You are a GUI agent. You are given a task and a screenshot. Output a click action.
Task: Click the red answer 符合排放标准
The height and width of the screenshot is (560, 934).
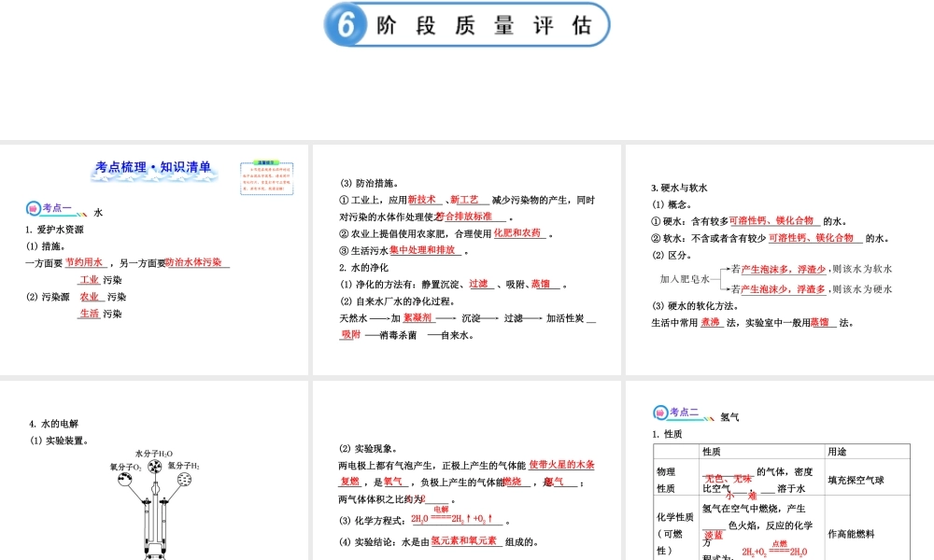[464, 217]
